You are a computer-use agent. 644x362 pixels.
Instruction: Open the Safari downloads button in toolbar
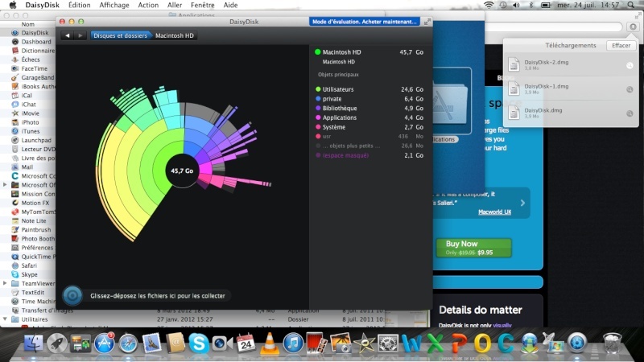pos(633,27)
